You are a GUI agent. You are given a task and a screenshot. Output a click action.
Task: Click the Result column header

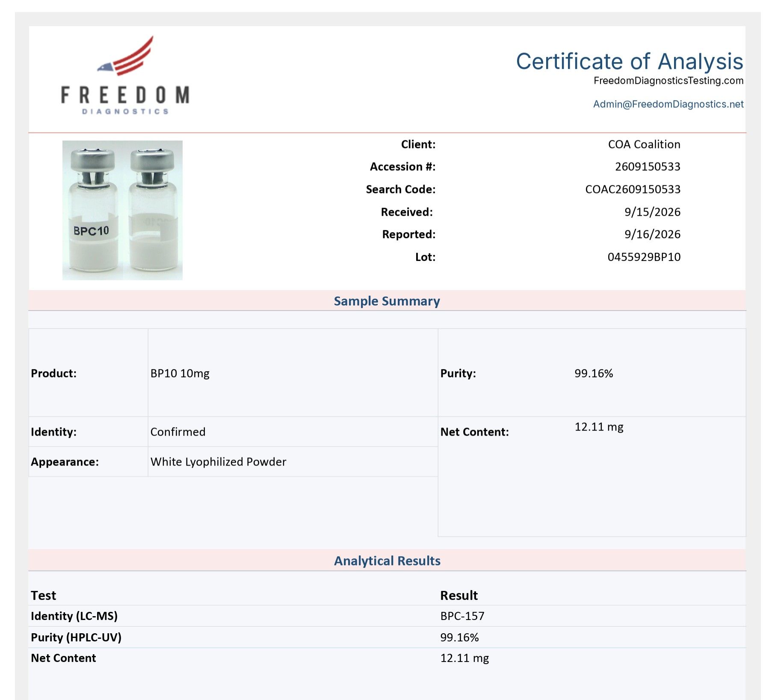(459, 595)
